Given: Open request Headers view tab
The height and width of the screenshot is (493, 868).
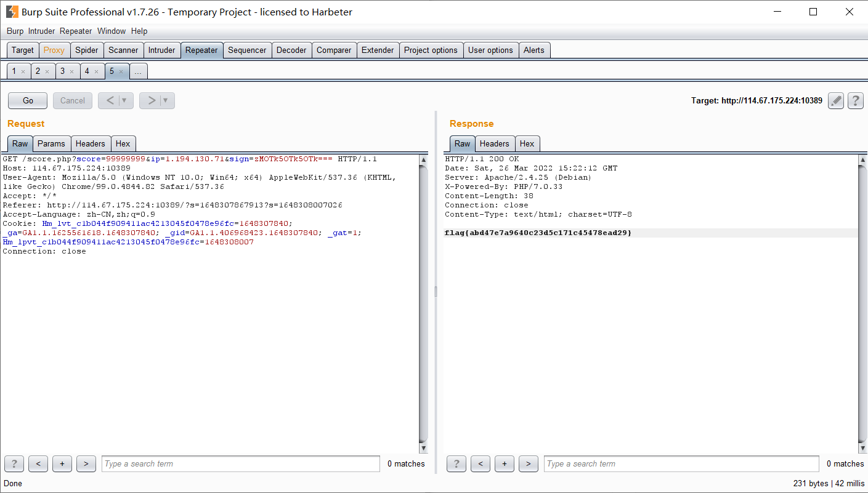Looking at the screenshot, I should tap(91, 143).
